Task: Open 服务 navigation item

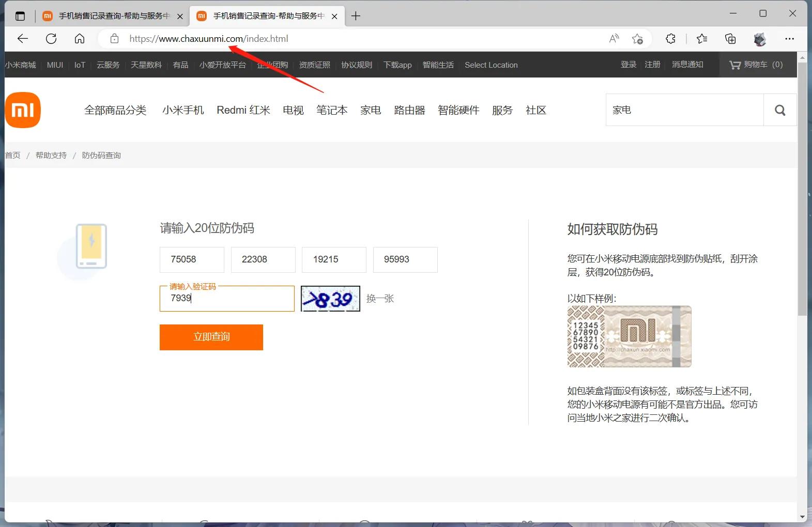Action: [502, 110]
